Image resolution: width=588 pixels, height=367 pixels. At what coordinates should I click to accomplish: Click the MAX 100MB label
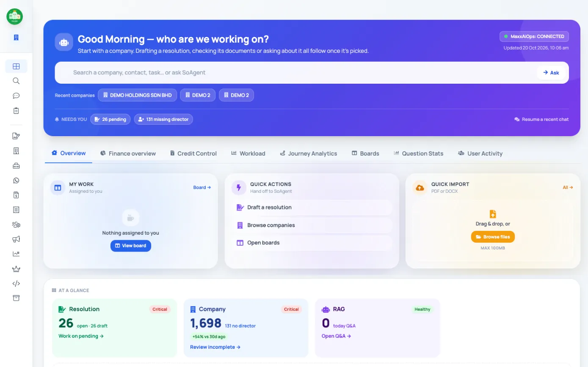493,248
